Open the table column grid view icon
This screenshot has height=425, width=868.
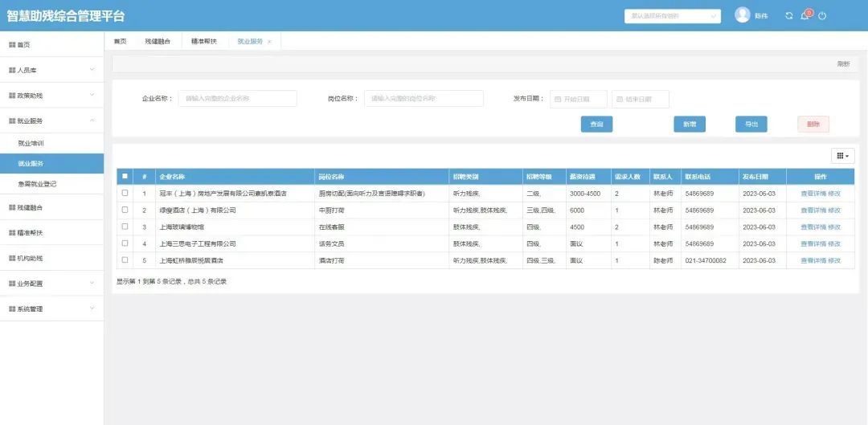(x=842, y=156)
